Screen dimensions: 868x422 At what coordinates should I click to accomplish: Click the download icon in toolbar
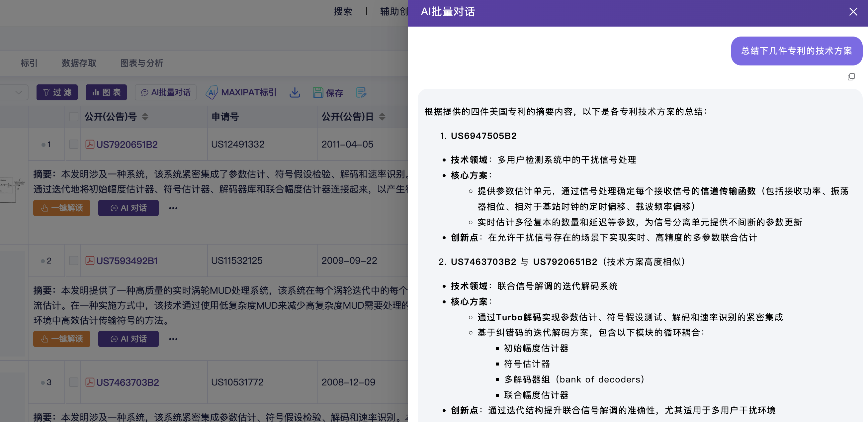coord(295,92)
